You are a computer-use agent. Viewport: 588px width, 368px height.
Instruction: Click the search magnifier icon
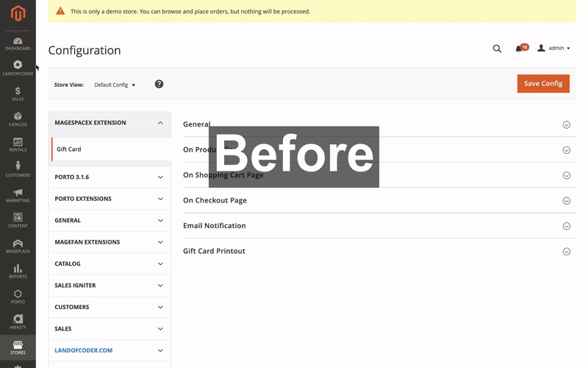497,49
